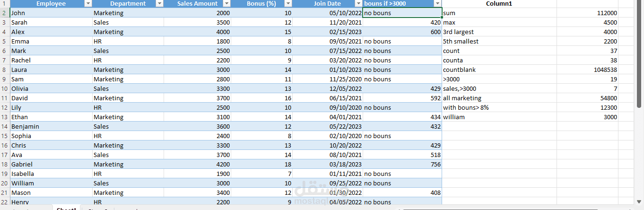Select the row 12 header number

tap(4, 107)
